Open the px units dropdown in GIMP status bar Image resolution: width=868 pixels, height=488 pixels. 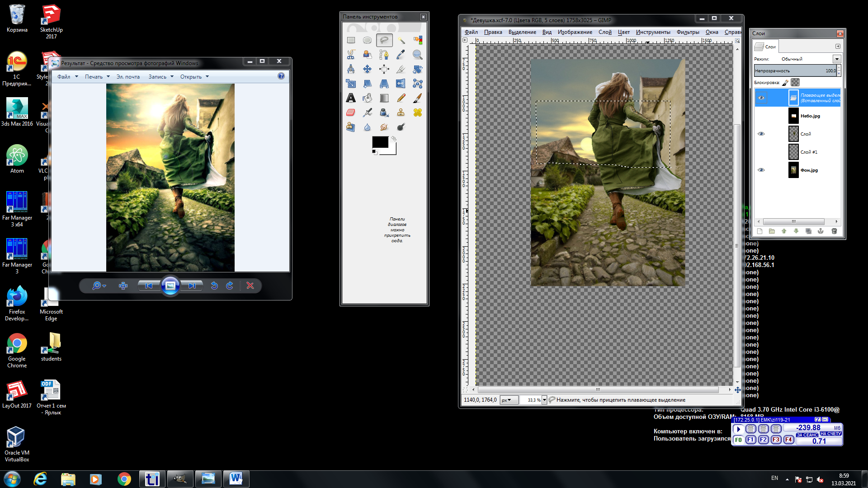click(509, 400)
